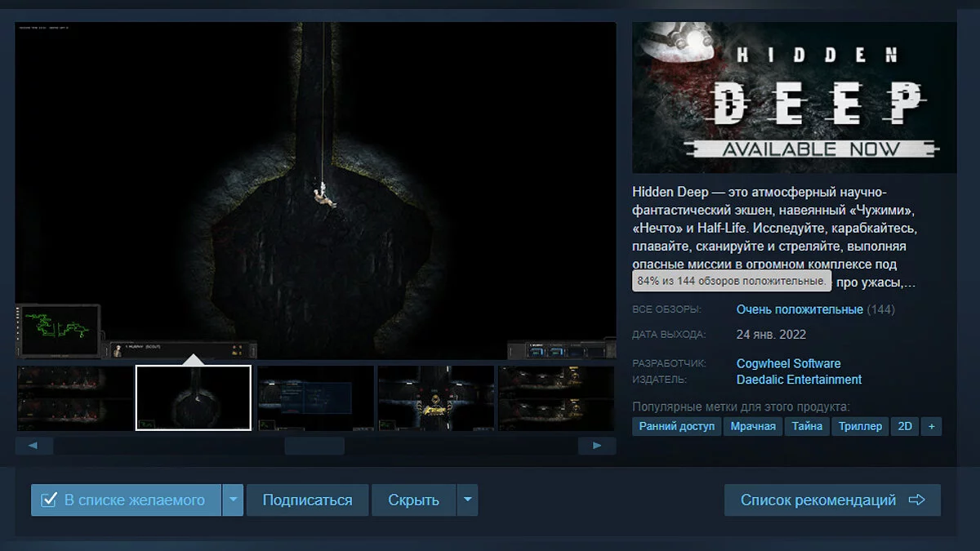The height and width of the screenshot is (551, 980).
Task: Click the arrow icon on recommendations button
Action: (916, 500)
